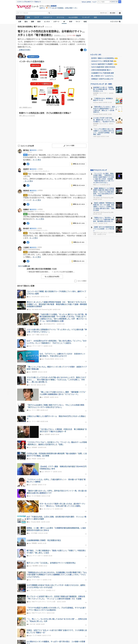Viewport: 138px width, 644px height.
Task: Share 高橋暁子's comment on Facebook
Action: [x=28, y=223]
